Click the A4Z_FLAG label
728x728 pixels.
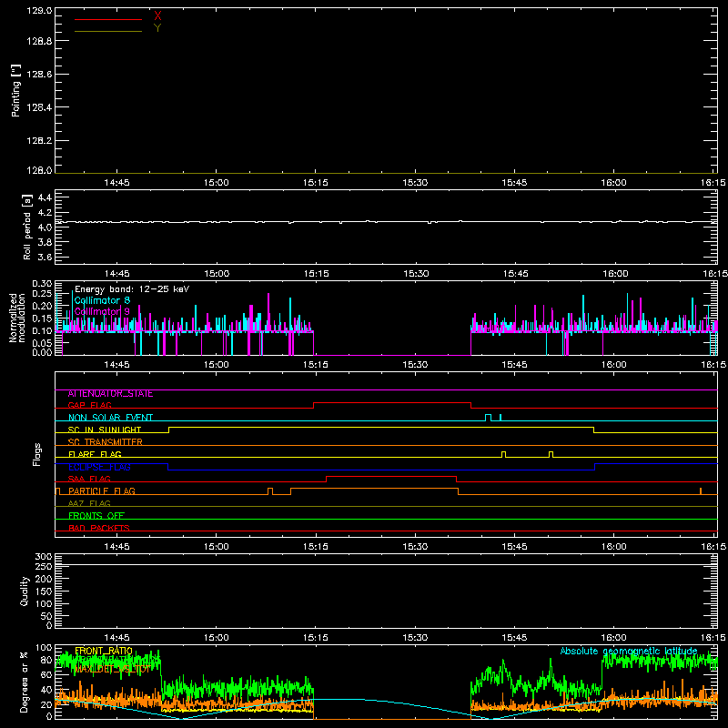click(x=89, y=503)
